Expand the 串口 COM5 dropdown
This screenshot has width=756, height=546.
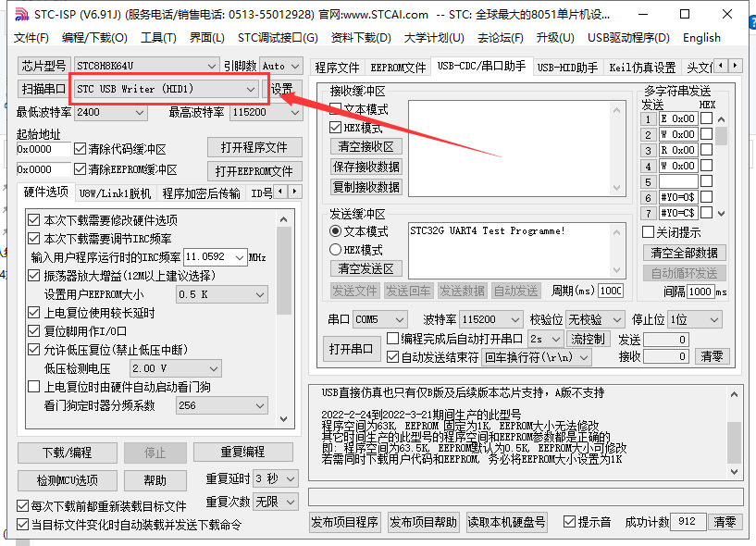[399, 319]
